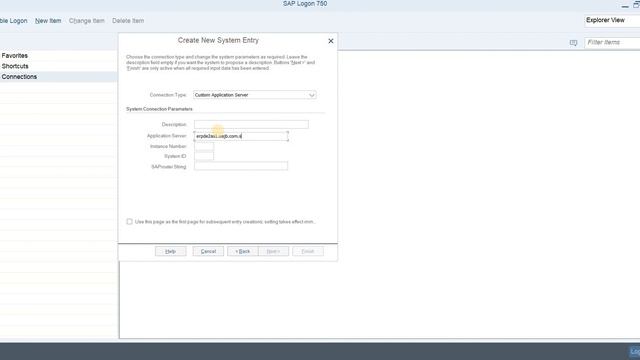Select Connections in the left pane
Viewport: 640px width, 360px height.
[19, 77]
